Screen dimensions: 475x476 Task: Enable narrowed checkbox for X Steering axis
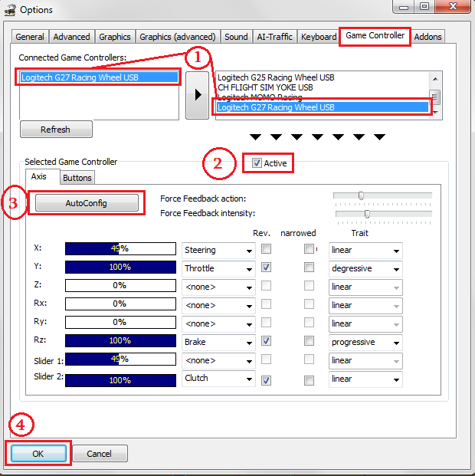click(x=309, y=249)
